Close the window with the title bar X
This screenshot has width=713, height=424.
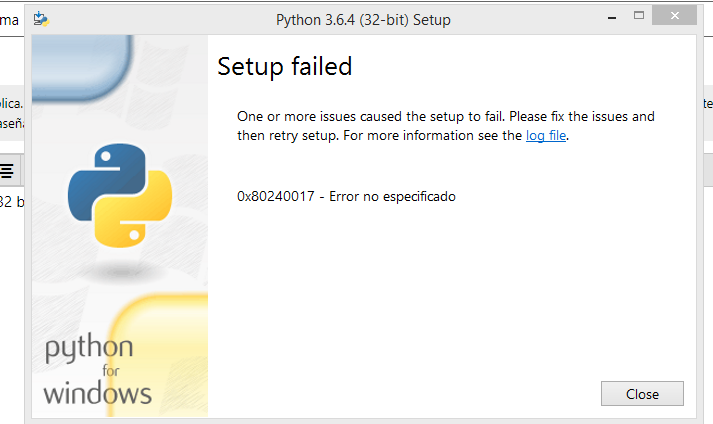tap(674, 15)
